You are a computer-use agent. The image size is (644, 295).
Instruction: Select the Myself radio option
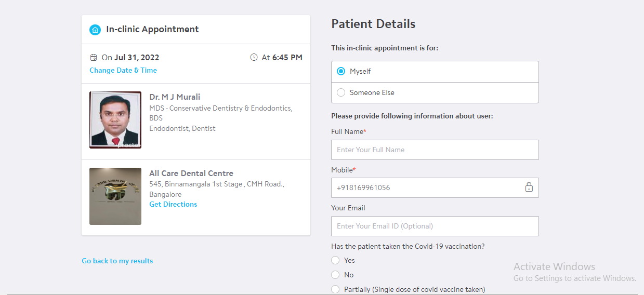[341, 72]
